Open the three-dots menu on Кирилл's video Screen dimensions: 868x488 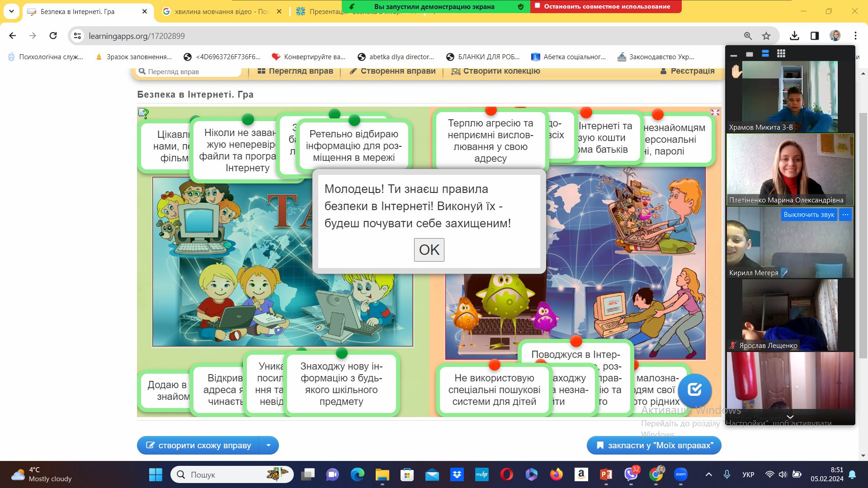[x=845, y=215]
